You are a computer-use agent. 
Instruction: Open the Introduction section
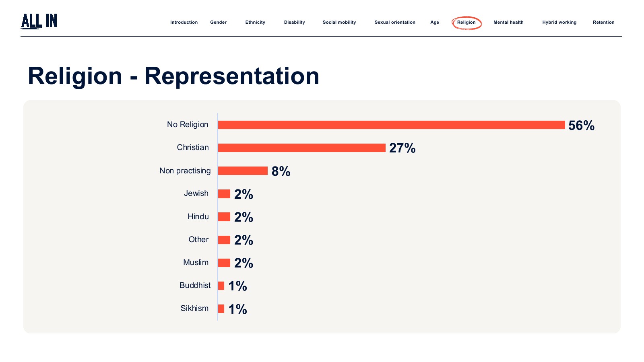pos(184,23)
